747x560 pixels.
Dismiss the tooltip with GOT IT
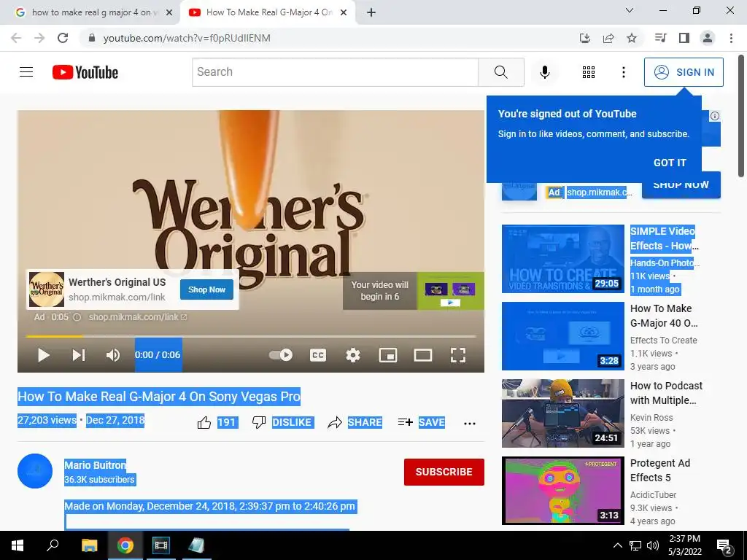tap(670, 163)
